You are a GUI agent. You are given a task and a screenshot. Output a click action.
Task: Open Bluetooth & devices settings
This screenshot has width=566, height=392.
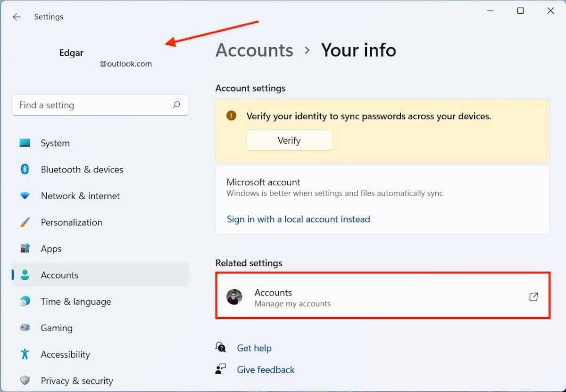click(82, 170)
